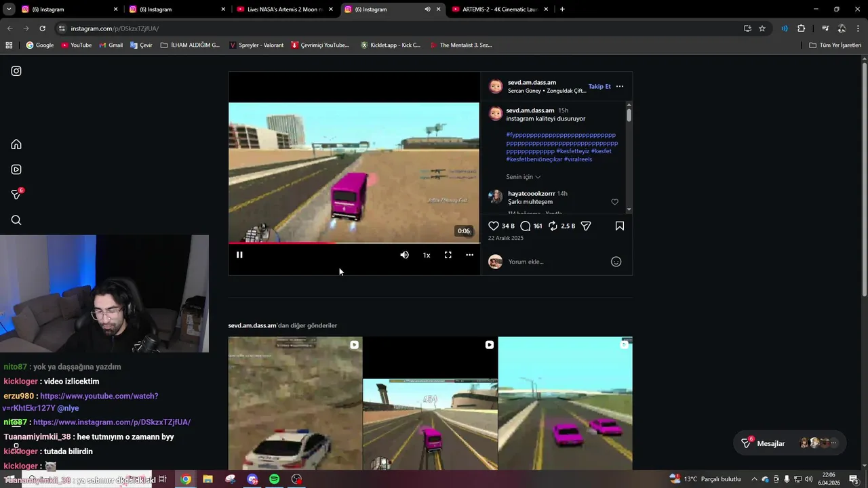The image size is (868, 488).
Task: Open the two pink cars thumbnail
Action: pyautogui.click(x=565, y=403)
